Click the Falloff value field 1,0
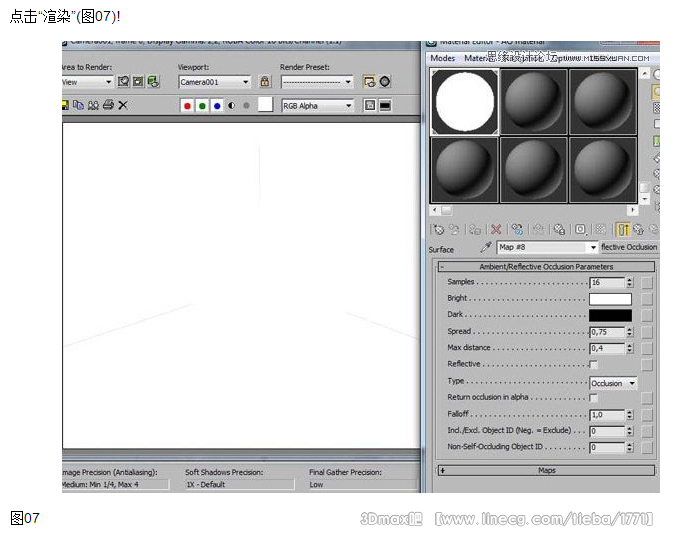Screen dimensions: 682x536 coord(608,415)
